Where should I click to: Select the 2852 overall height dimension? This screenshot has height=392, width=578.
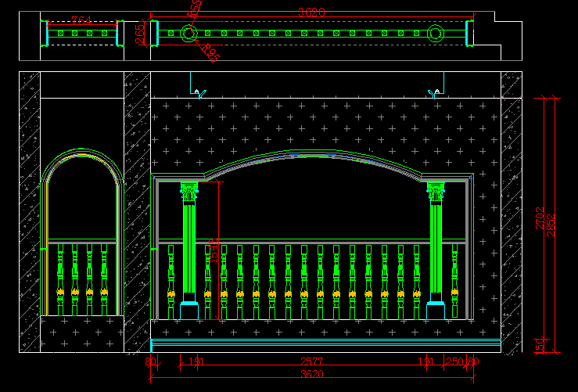[551, 225]
